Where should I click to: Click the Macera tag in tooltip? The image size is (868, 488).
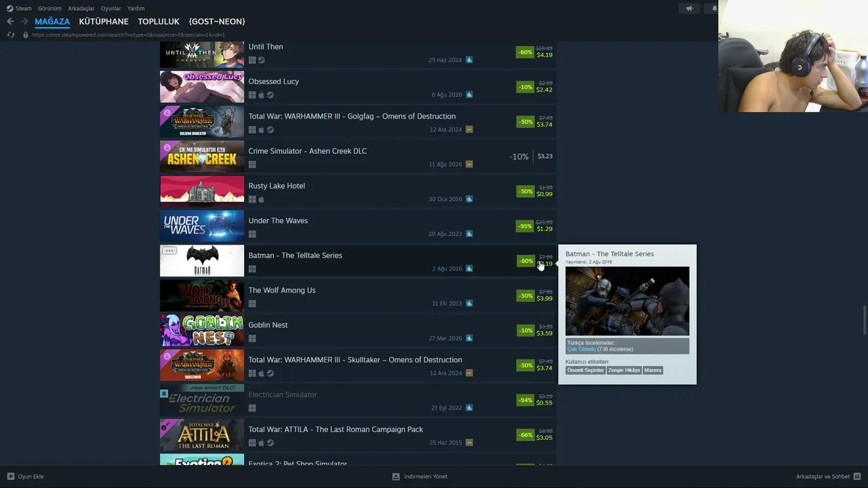coord(652,370)
